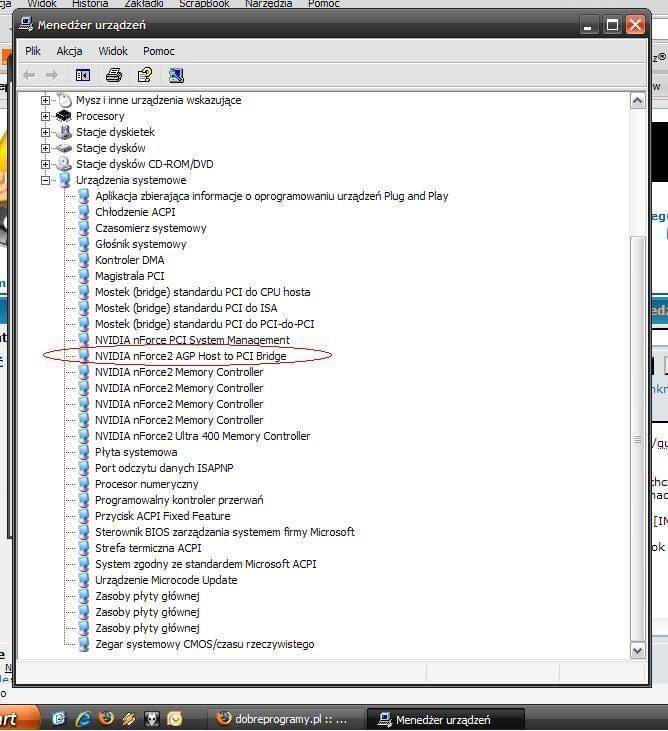Select the Aplikacja zbierająca informacje Plug and Play item

272,196
